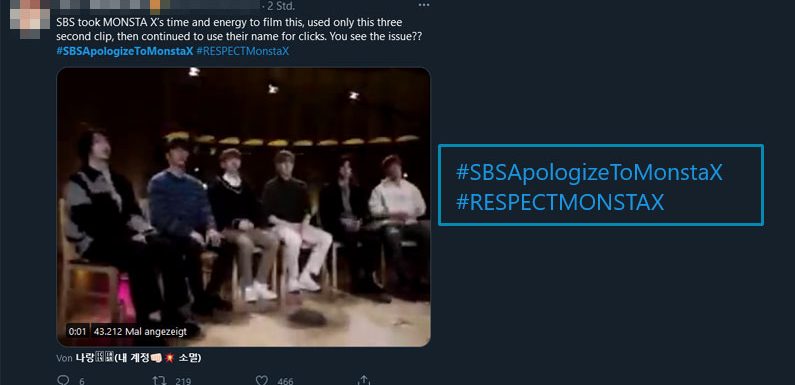Retweet using the retweet arrows icon

pos(159,380)
